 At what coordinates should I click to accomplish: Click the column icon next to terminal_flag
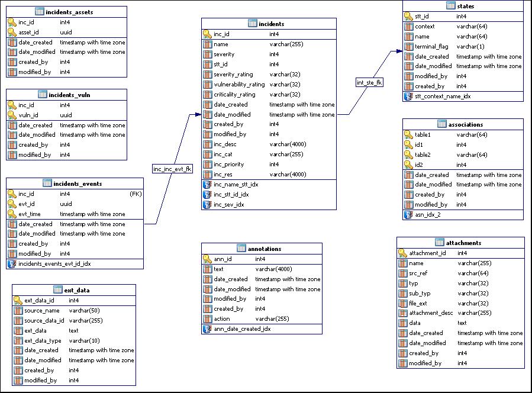click(x=409, y=47)
